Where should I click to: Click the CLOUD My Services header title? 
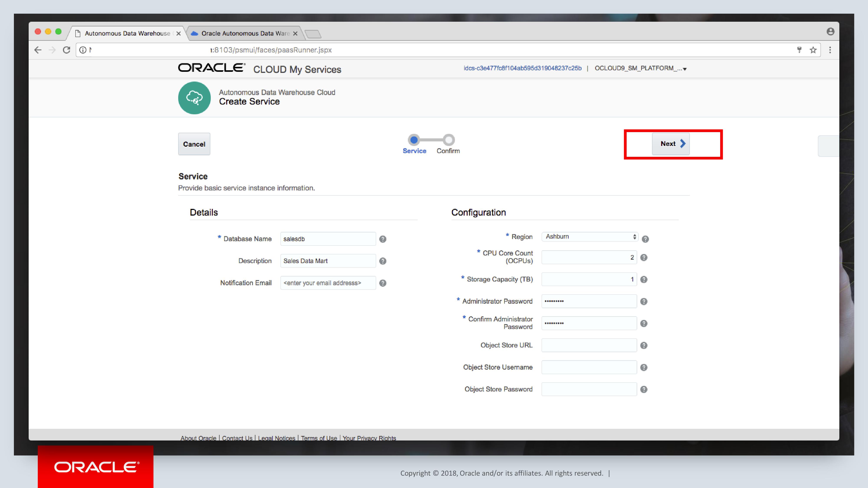click(x=297, y=69)
